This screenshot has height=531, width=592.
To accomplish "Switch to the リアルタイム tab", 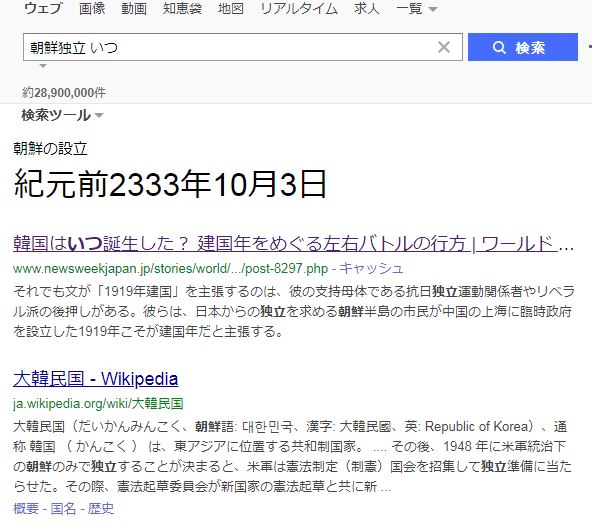I will click(299, 8).
